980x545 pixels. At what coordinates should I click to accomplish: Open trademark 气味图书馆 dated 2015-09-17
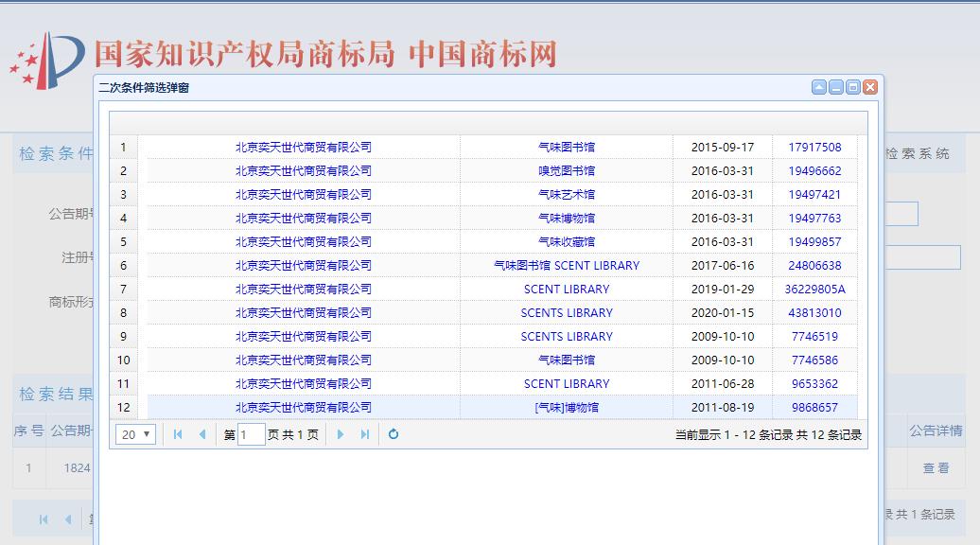pos(567,148)
